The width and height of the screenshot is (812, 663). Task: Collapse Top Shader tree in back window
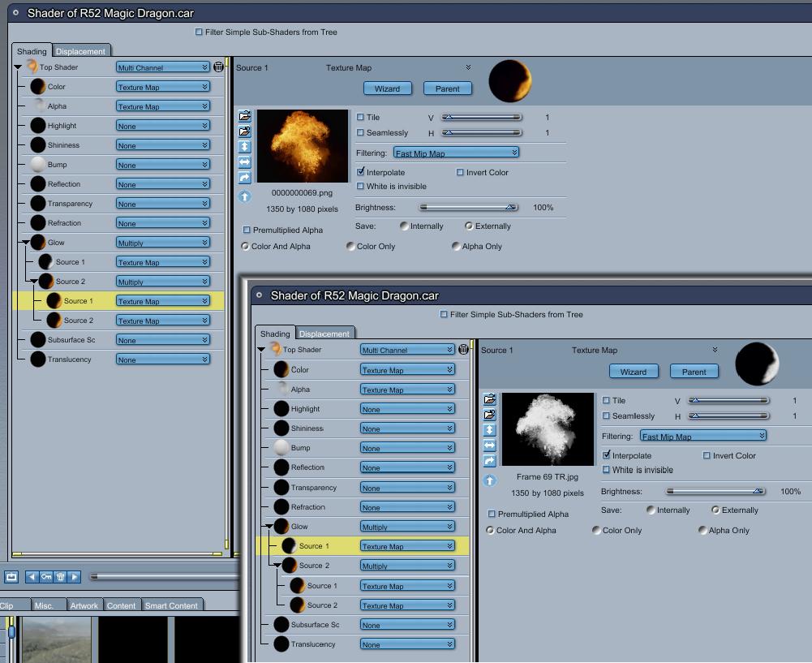point(18,67)
